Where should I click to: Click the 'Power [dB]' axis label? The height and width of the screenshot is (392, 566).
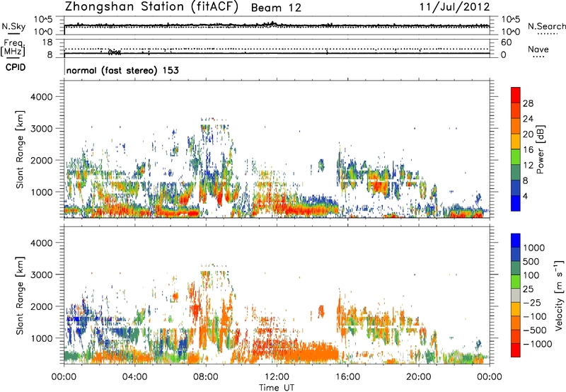click(540, 149)
